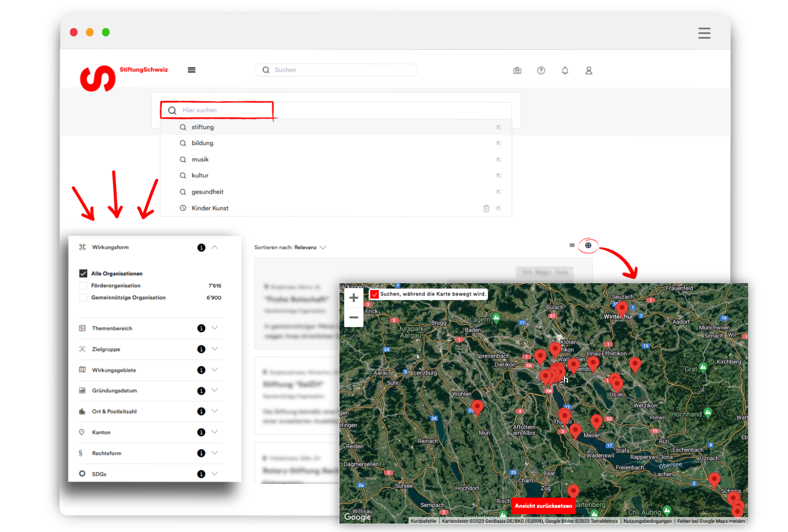Screen dimensions: 788x532
Task: Open the hamburger menu beside StiftungSchweiz logo
Action: (192, 70)
